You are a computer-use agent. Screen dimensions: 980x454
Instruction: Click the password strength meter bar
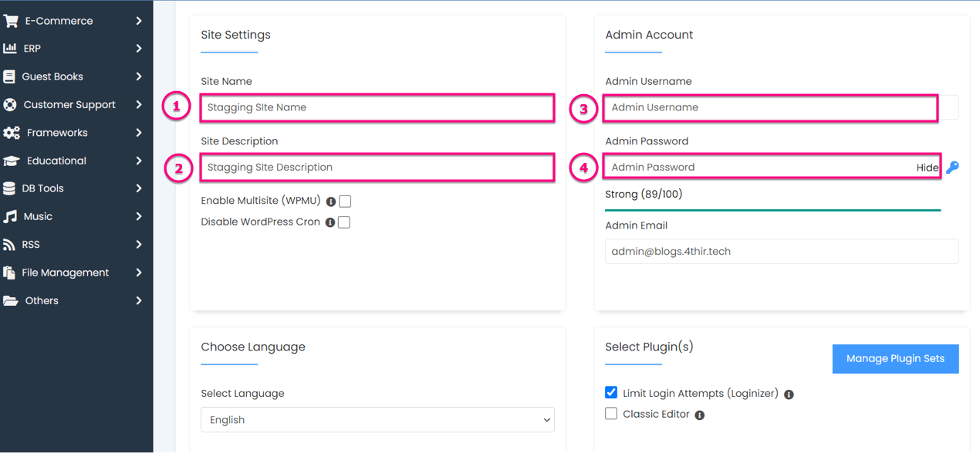click(772, 209)
